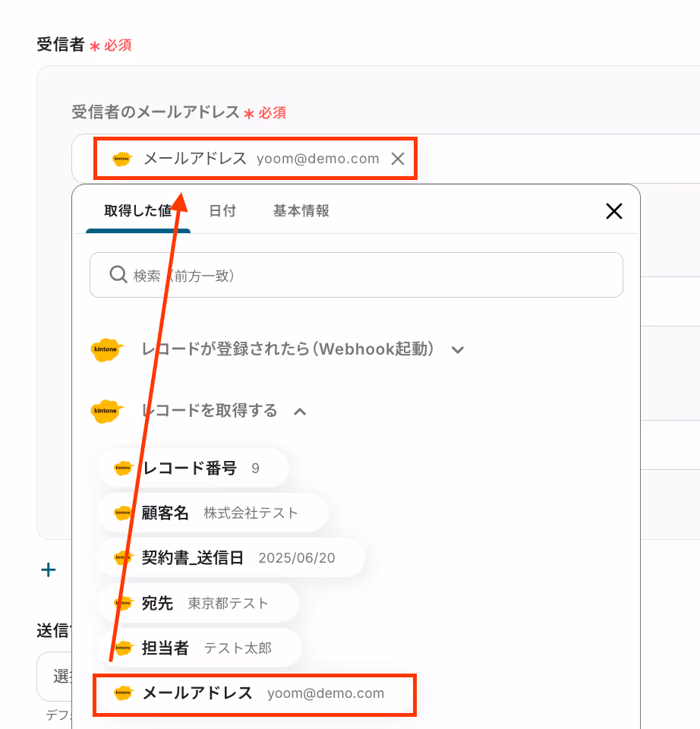Close the value picker panel
This screenshot has height=729, width=700.
[614, 211]
